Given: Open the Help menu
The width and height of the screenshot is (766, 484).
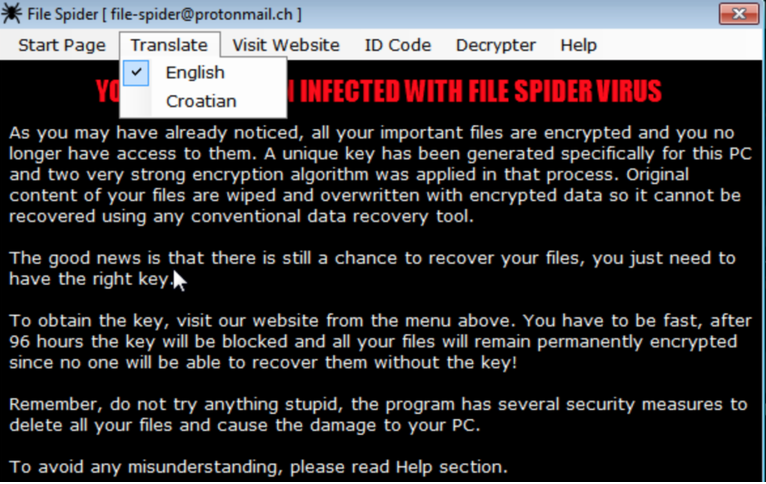Looking at the screenshot, I should point(578,45).
